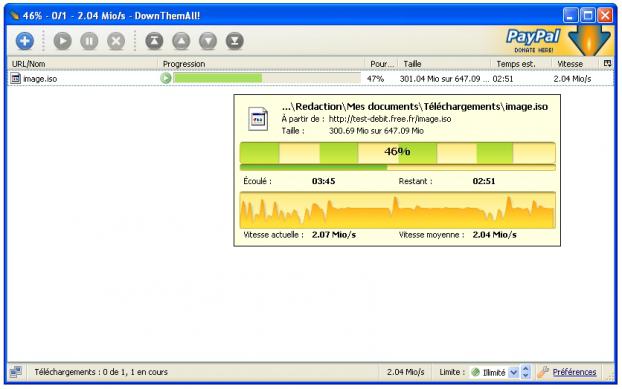Click the 2.04 Mio/s speed cell in row

point(572,79)
